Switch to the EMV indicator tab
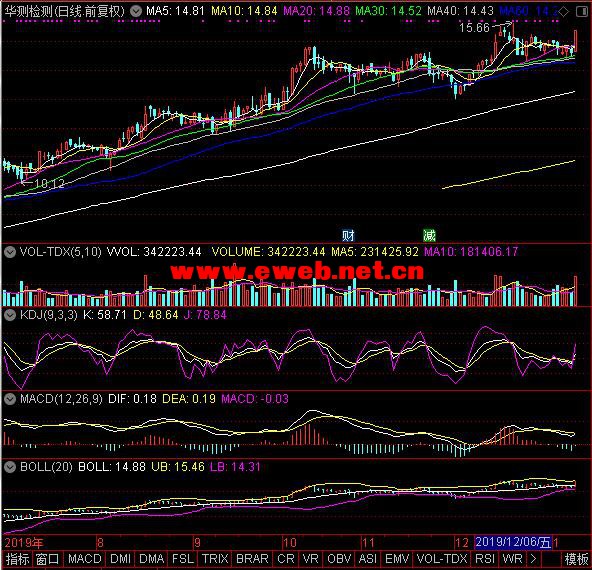Image resolution: width=592 pixels, height=570 pixels. pos(397,559)
